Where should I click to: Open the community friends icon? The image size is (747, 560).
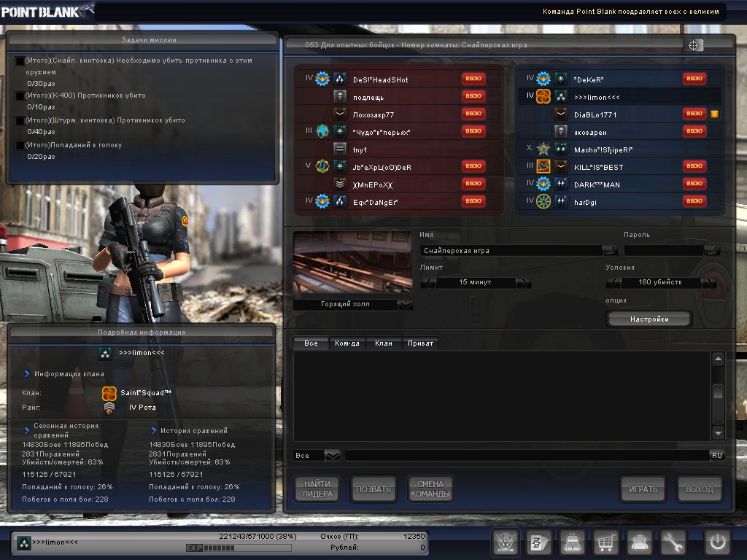tap(640, 542)
